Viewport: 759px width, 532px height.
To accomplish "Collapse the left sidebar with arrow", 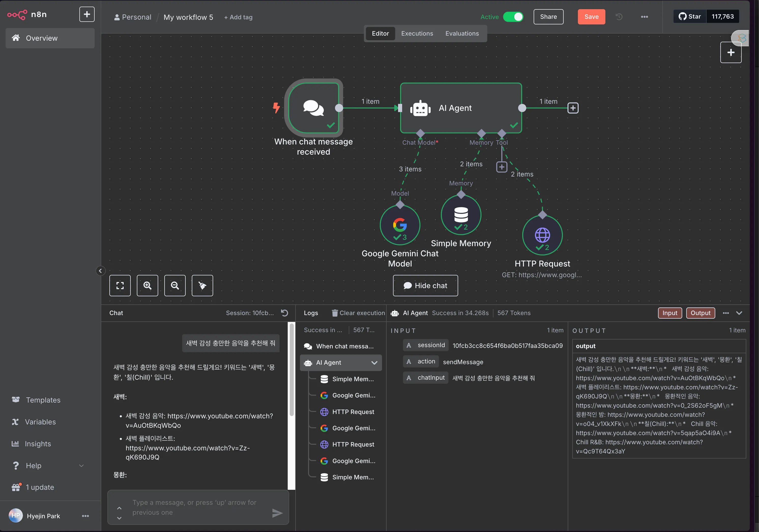I will point(100,271).
